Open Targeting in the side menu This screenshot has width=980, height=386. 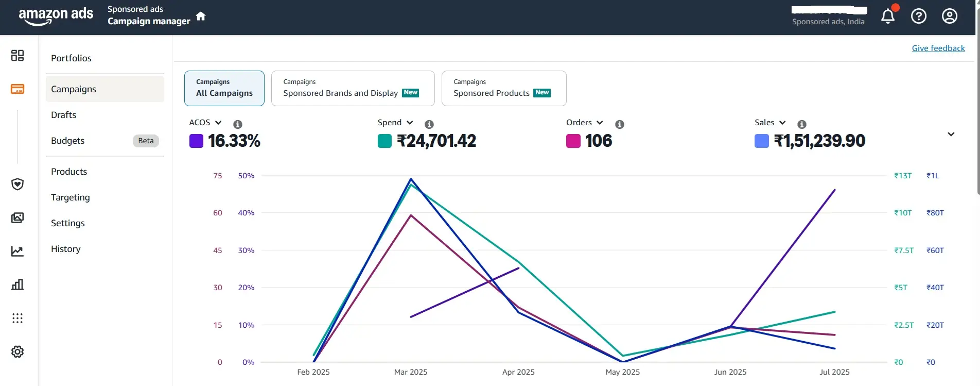pyautogui.click(x=71, y=197)
